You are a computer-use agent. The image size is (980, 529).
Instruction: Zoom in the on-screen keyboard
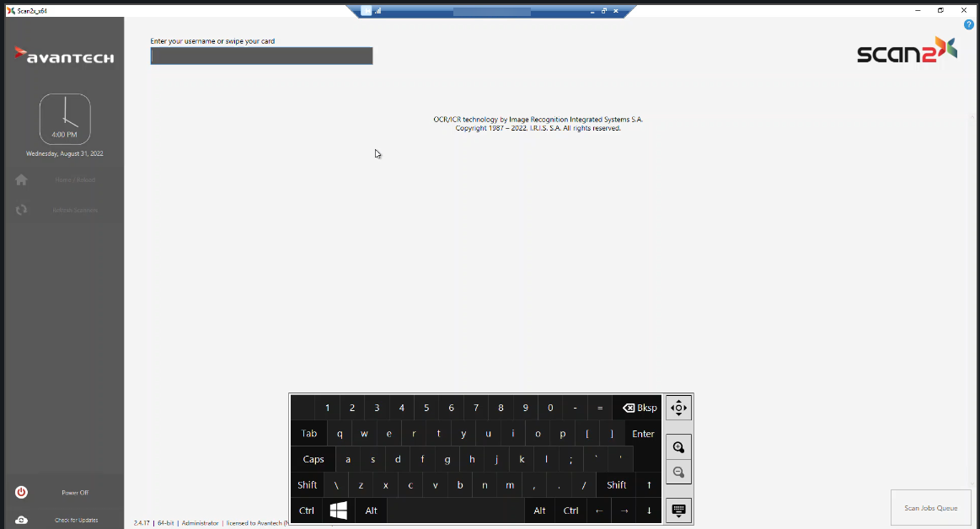coord(678,447)
